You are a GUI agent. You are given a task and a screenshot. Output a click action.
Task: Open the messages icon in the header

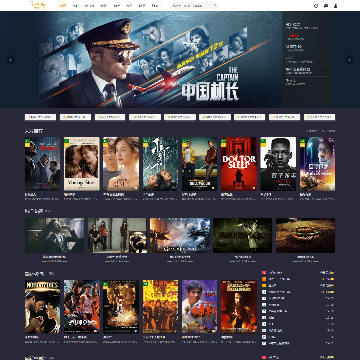[326, 6]
